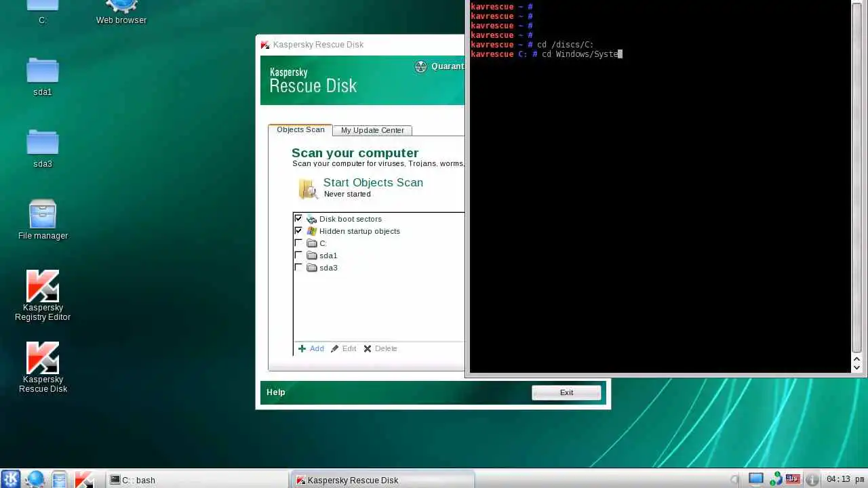
Task: Switch to the My Update Center tab
Action: click(x=372, y=130)
